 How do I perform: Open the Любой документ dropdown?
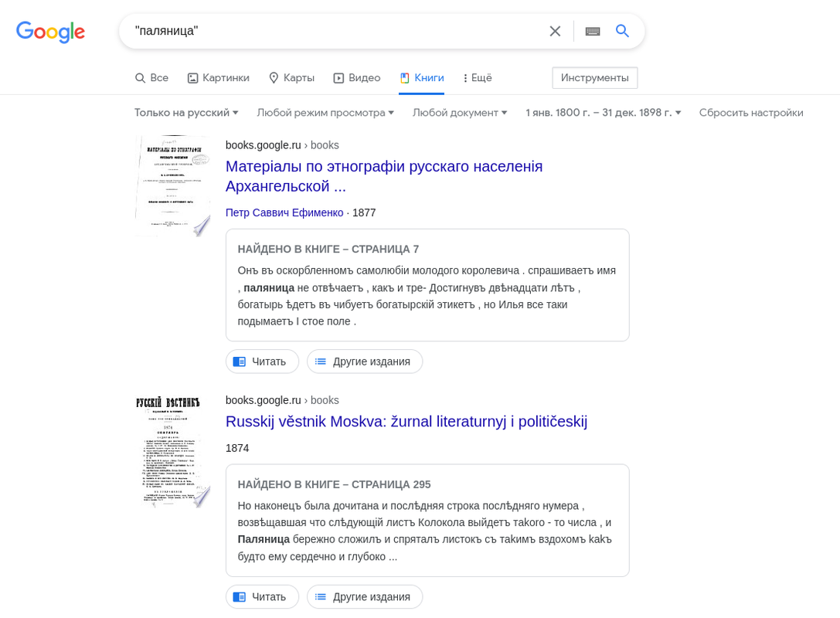tap(460, 113)
